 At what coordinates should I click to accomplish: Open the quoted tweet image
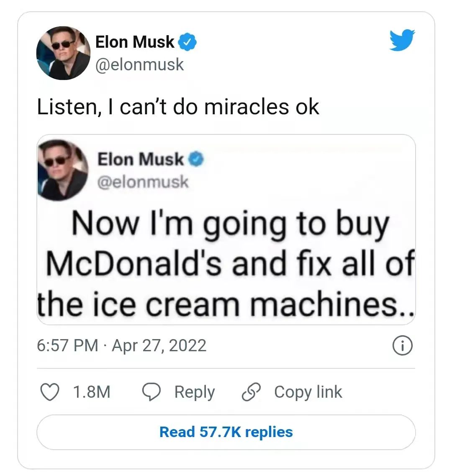pyautogui.click(x=226, y=229)
